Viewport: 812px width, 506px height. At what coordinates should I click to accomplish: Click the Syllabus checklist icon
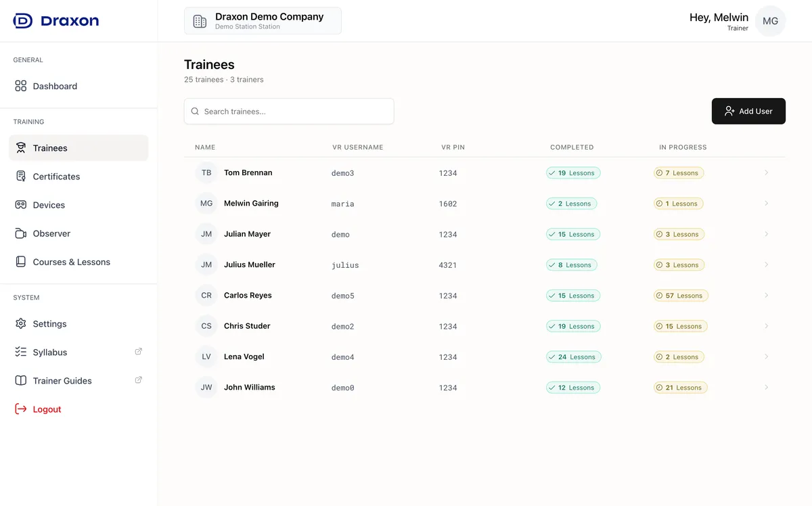pos(21,352)
